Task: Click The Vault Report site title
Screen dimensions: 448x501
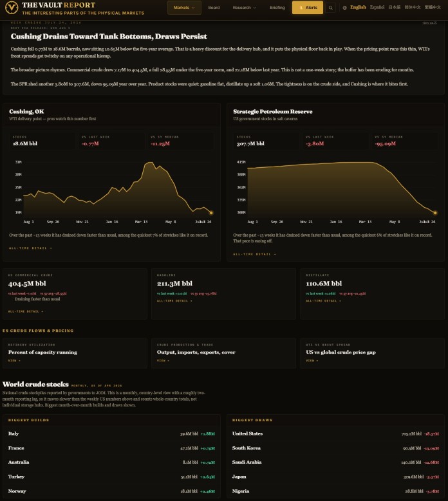Action: point(59,5)
